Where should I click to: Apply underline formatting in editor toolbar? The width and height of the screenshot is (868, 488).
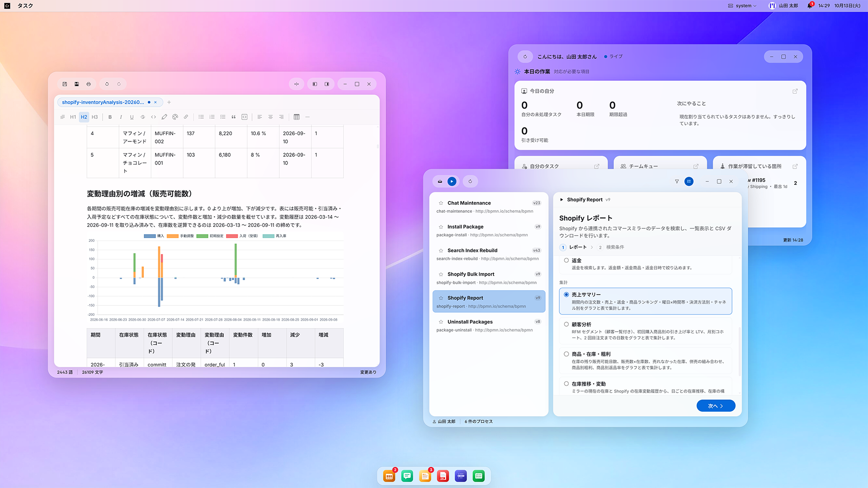132,117
